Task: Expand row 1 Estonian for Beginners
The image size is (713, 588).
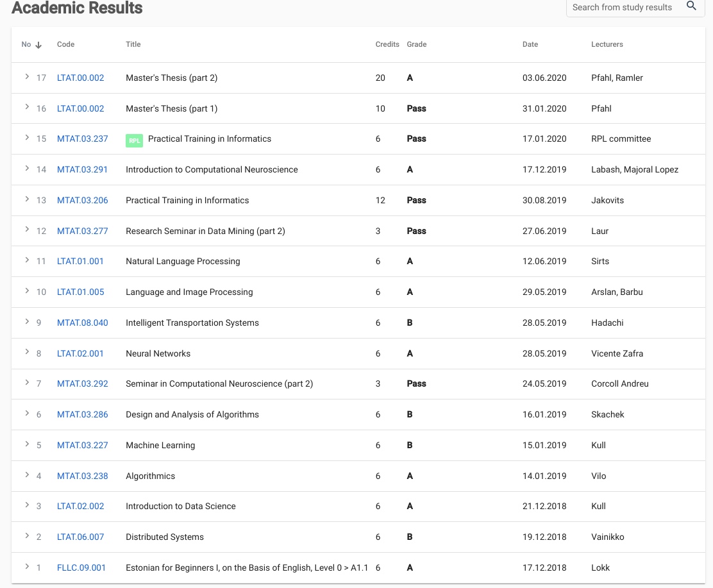Action: tap(27, 567)
